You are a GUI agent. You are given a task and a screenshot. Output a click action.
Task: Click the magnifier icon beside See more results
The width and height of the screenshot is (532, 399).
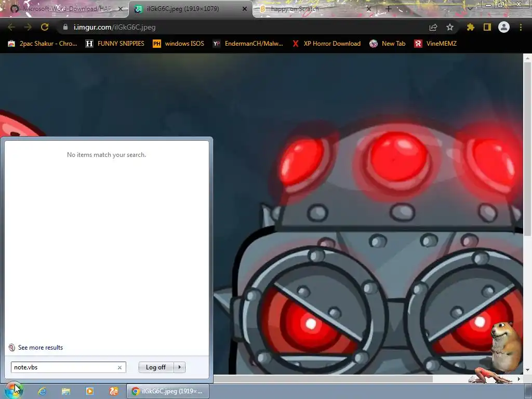(x=12, y=348)
